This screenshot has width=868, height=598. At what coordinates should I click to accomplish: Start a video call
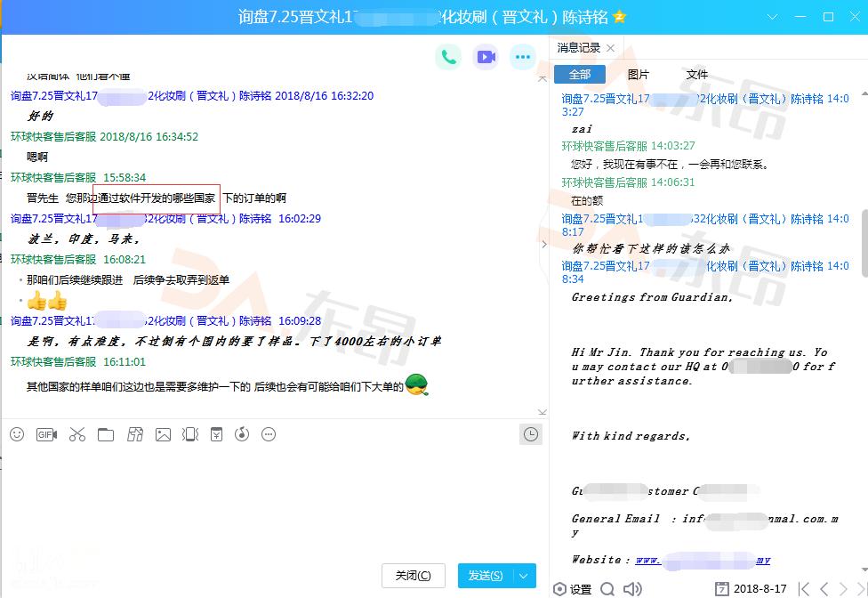[x=485, y=57]
